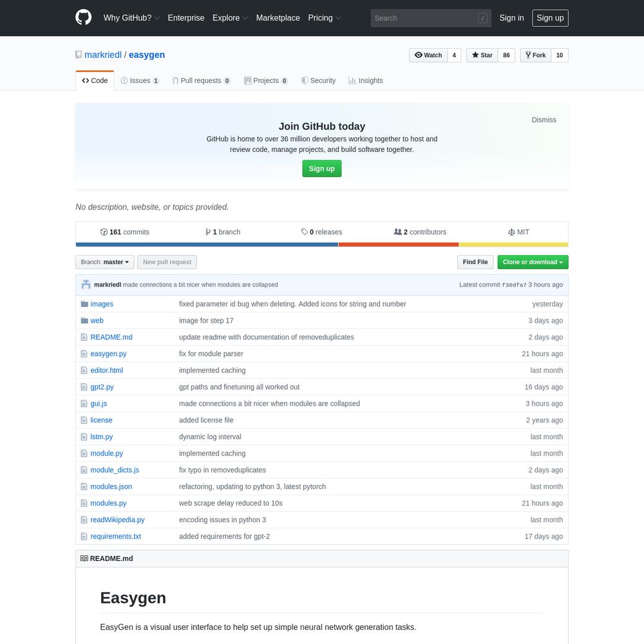Screen dimensions: 644x644
Task: Click the yellow language bar segment
Action: [513, 245]
